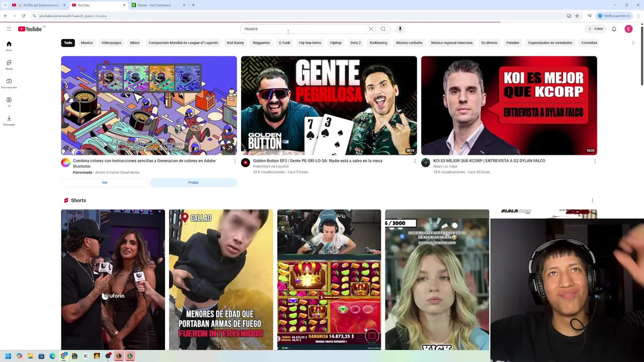This screenshot has width=644, height=362.
Task: Open the slot machine GANANCIA Short
Action: (329, 280)
